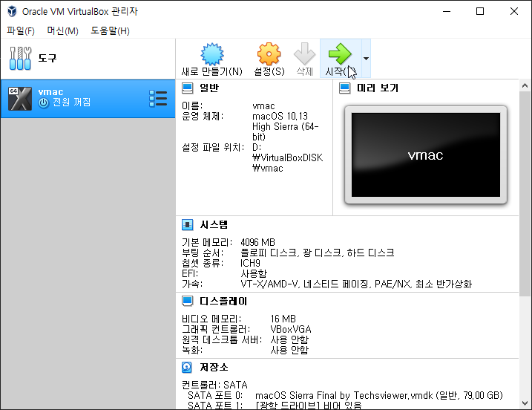Open the Storage (저장소) section header
This screenshot has height=410, width=532.
(214, 367)
